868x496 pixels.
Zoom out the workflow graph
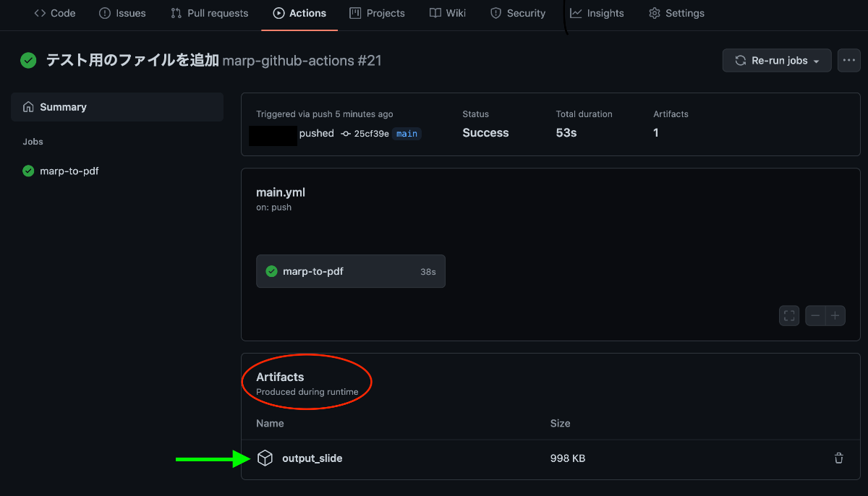point(815,316)
